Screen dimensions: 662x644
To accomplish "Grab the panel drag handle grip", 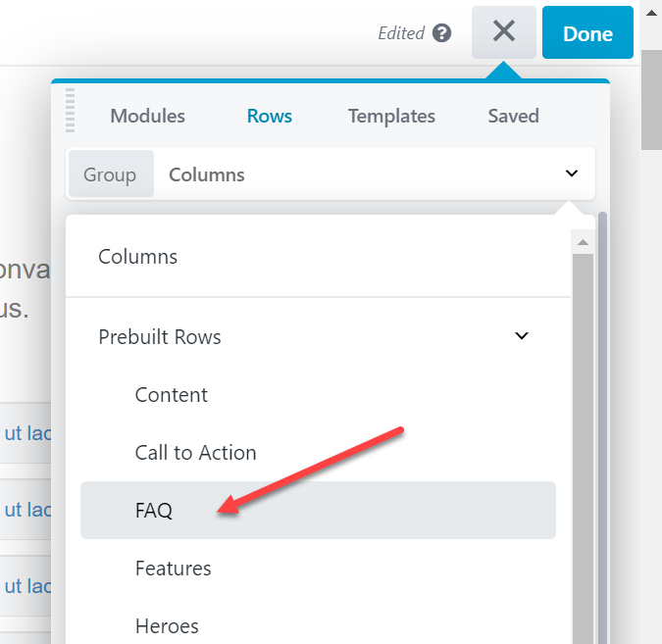I will tap(70, 110).
